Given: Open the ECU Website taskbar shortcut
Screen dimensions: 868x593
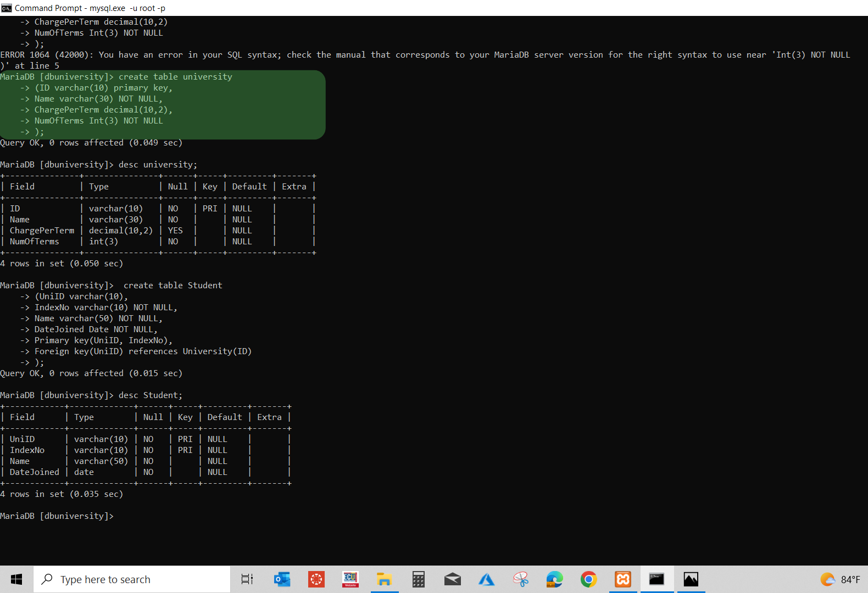Looking at the screenshot, I should pos(350,579).
